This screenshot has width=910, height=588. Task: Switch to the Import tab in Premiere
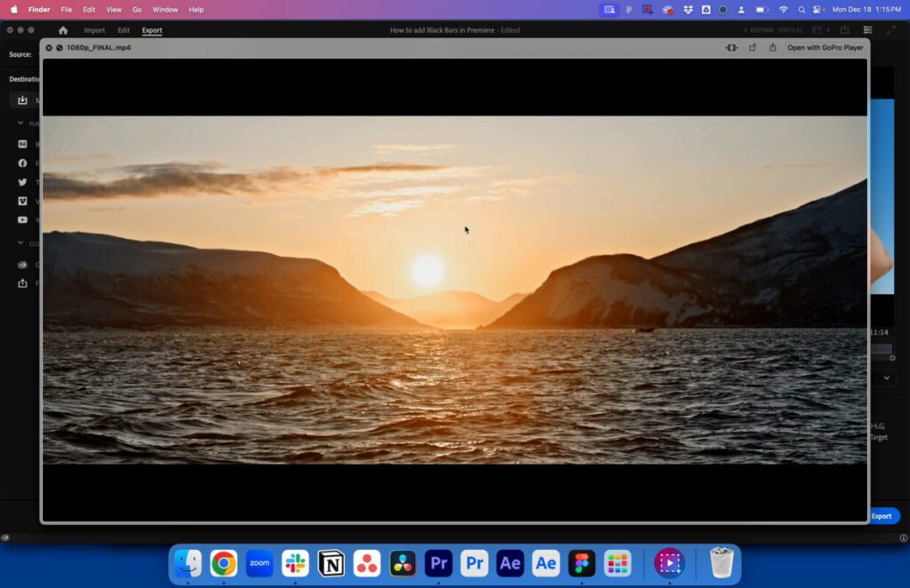tap(94, 30)
